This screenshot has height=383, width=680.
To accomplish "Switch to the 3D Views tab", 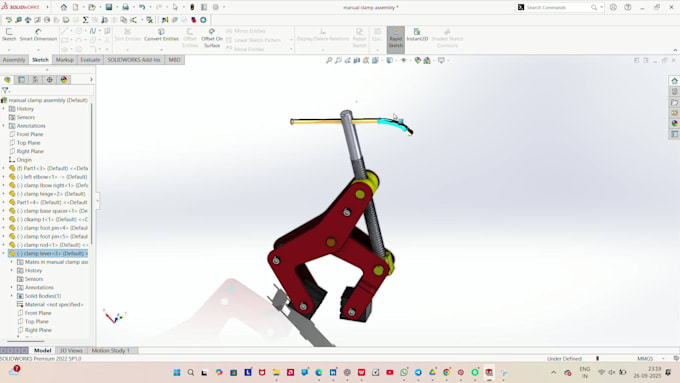I will [71, 350].
